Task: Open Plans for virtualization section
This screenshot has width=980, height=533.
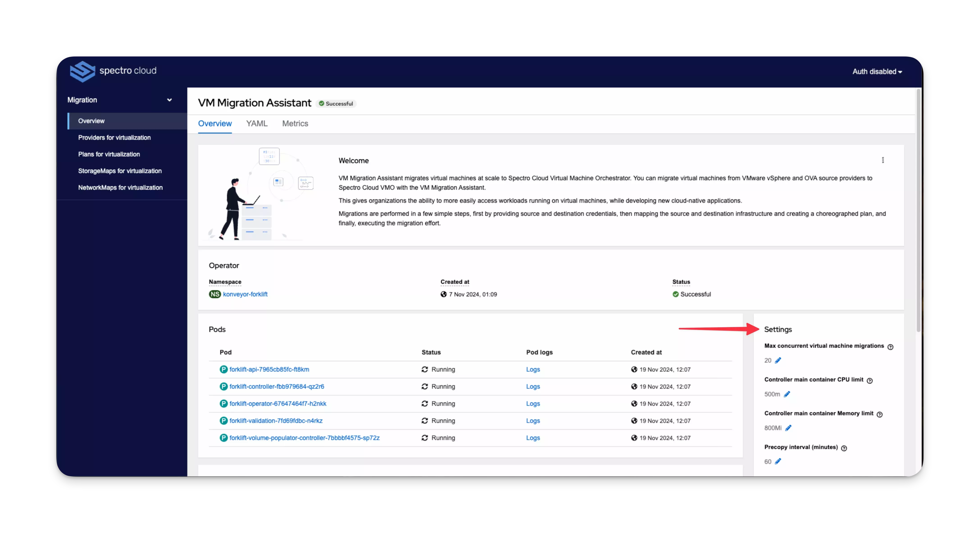Action: [109, 154]
